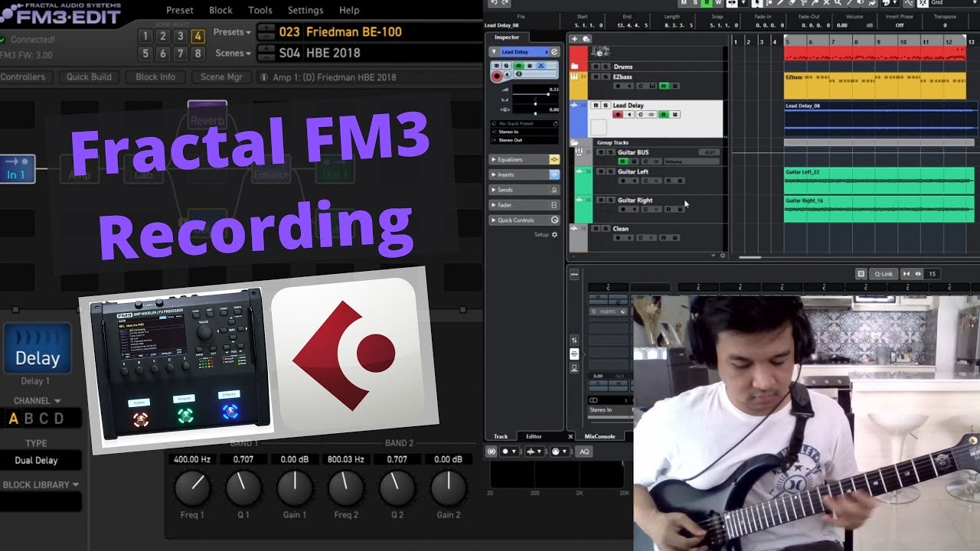Mute the Guitar Left track
980x551 pixels.
(601, 171)
